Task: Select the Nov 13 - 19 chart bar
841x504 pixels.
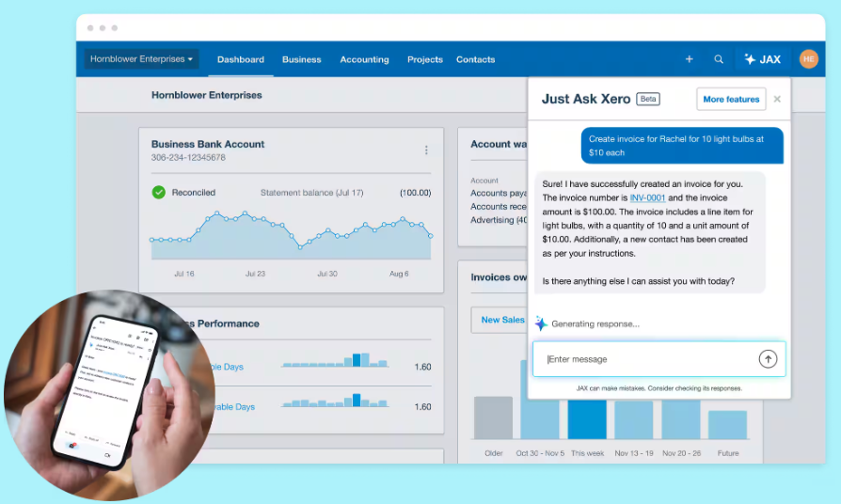Action: click(634, 419)
